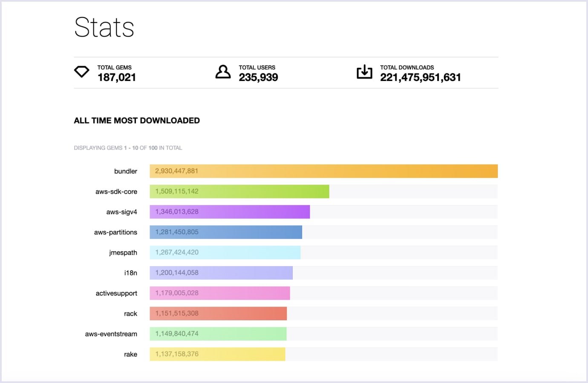588x383 pixels.
Task: Click the Stats page heading
Action: [x=104, y=27]
